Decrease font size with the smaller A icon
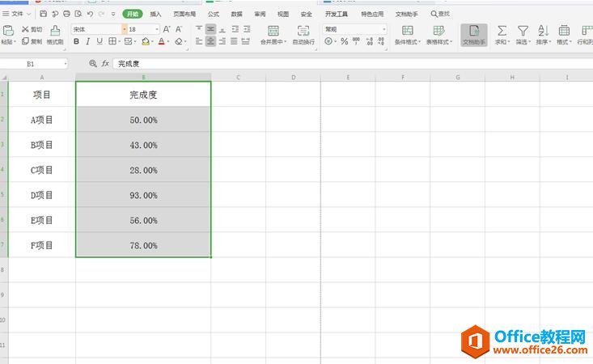The height and width of the screenshot is (364, 593). (x=179, y=29)
